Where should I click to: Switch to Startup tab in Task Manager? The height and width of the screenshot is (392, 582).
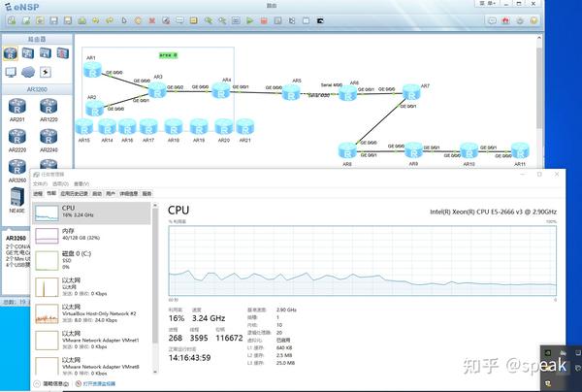[97, 193]
